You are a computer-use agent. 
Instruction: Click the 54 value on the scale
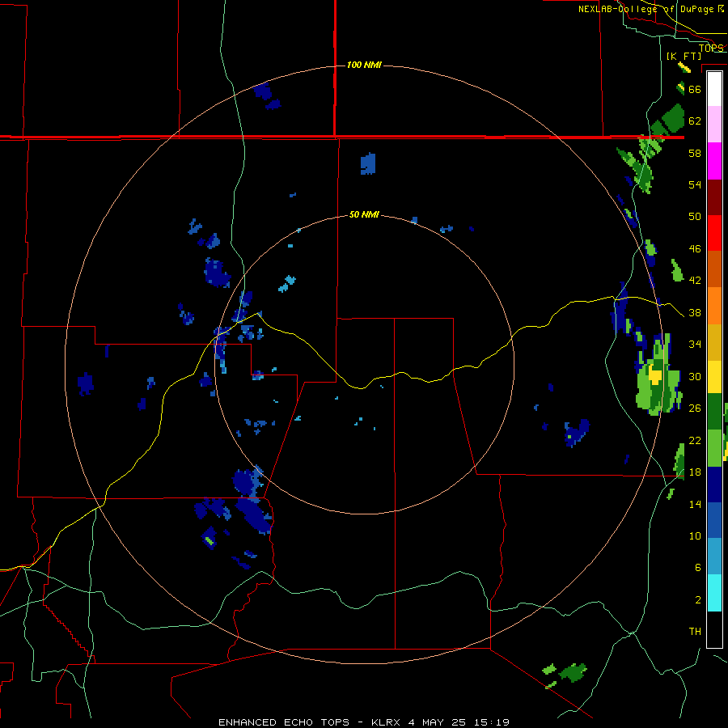(695, 184)
